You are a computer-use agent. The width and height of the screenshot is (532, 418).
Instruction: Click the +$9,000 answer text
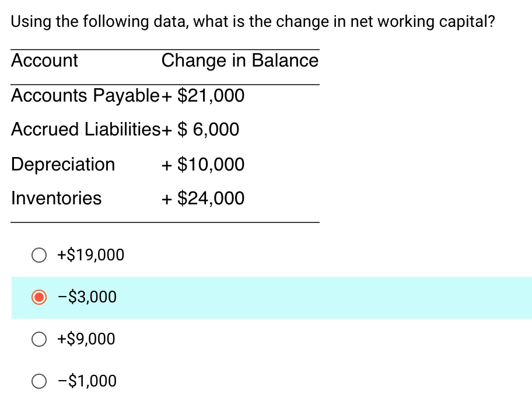coord(85,339)
